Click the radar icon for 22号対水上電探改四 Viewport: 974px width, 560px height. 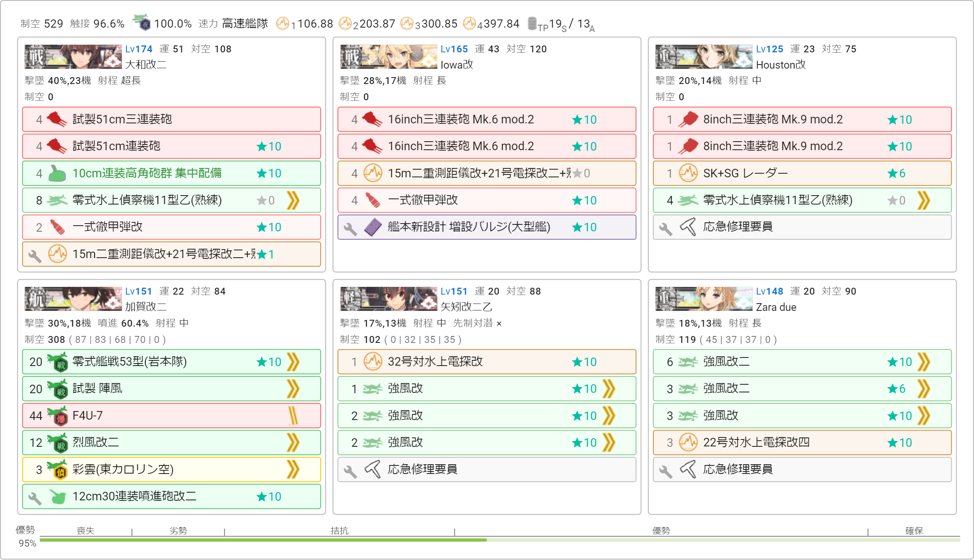(688, 442)
